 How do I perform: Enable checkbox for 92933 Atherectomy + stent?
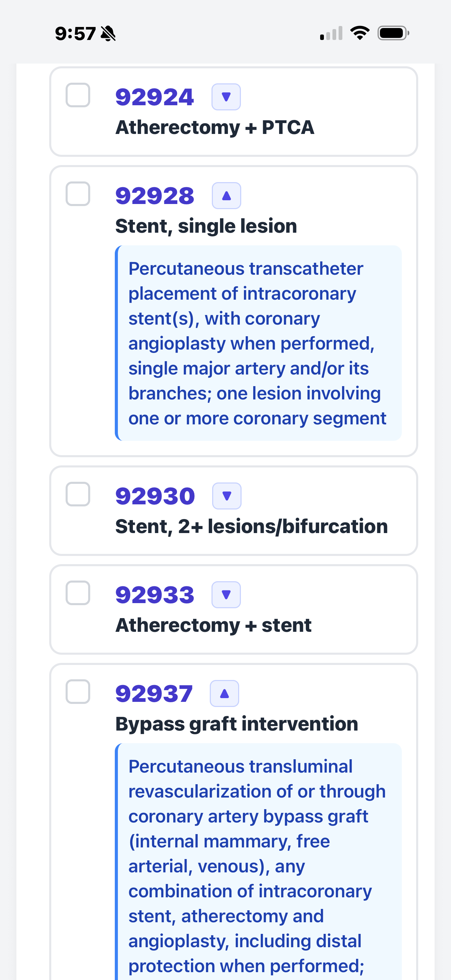pyautogui.click(x=78, y=593)
